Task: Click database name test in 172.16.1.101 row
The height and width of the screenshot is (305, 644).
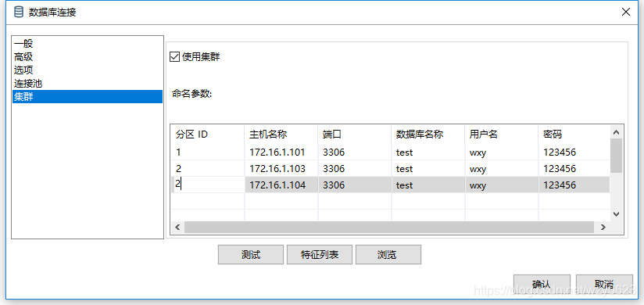Action: tap(428, 152)
